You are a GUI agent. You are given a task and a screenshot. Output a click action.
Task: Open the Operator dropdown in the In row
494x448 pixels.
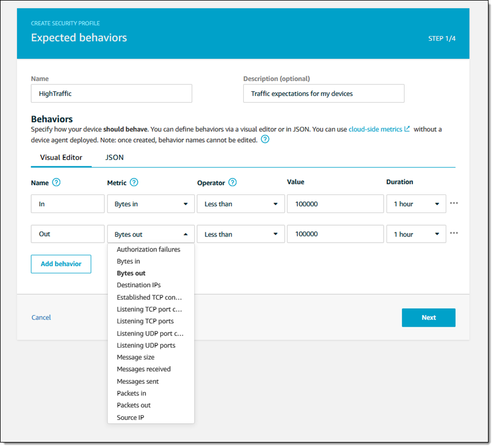240,204
